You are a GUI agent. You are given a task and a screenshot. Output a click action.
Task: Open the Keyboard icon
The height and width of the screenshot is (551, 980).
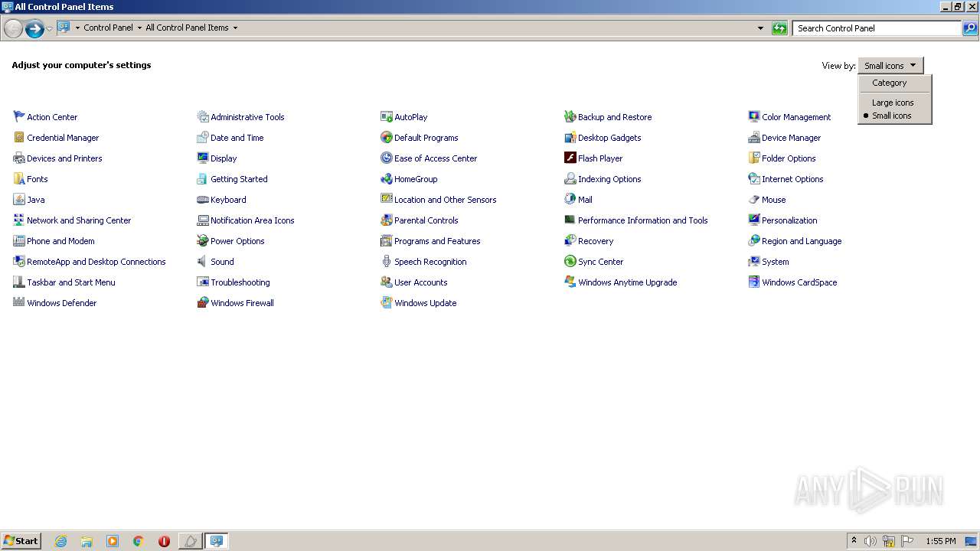[x=203, y=200]
